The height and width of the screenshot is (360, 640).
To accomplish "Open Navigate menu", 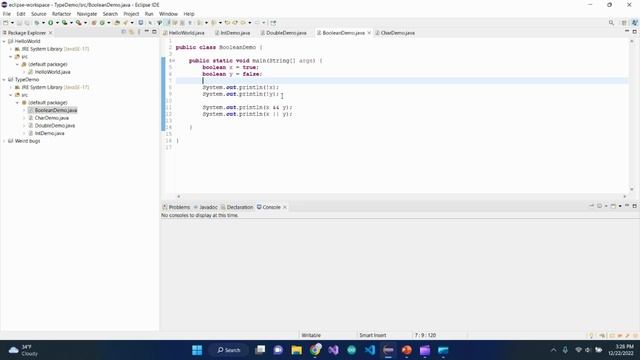I will (87, 14).
